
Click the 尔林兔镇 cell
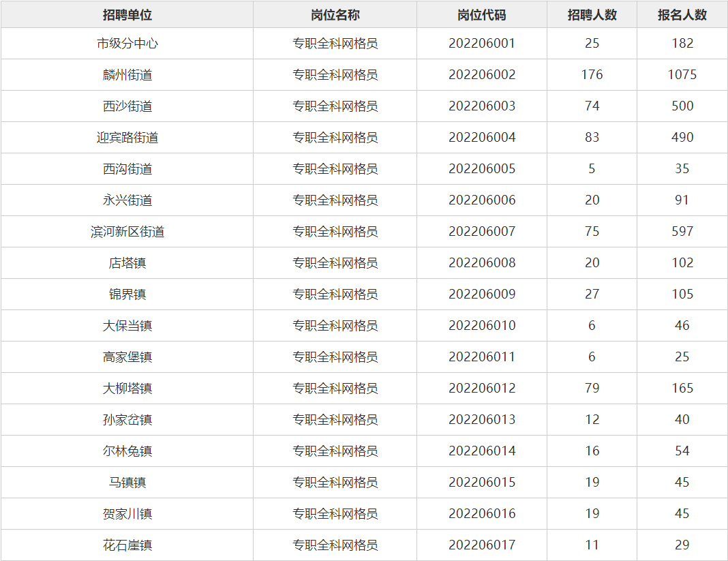(127, 451)
